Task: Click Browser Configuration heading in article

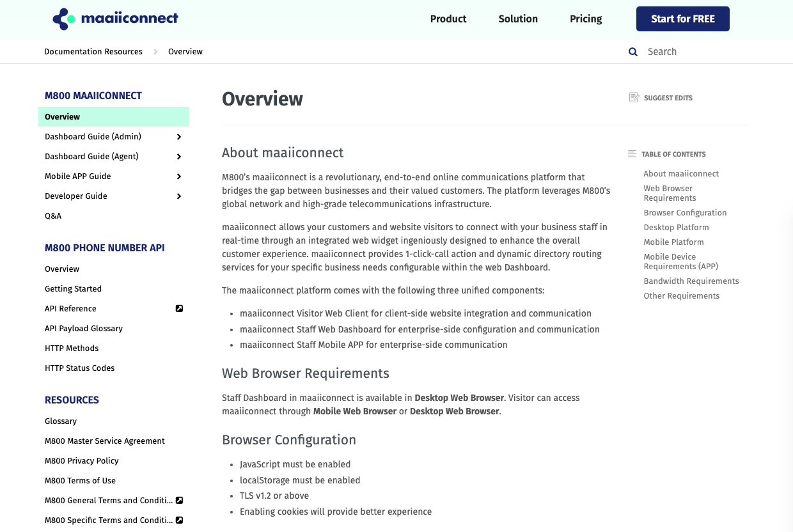Action: tap(289, 440)
